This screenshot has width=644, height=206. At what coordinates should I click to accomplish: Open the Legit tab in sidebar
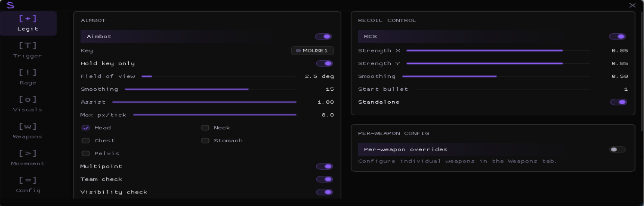tap(28, 23)
